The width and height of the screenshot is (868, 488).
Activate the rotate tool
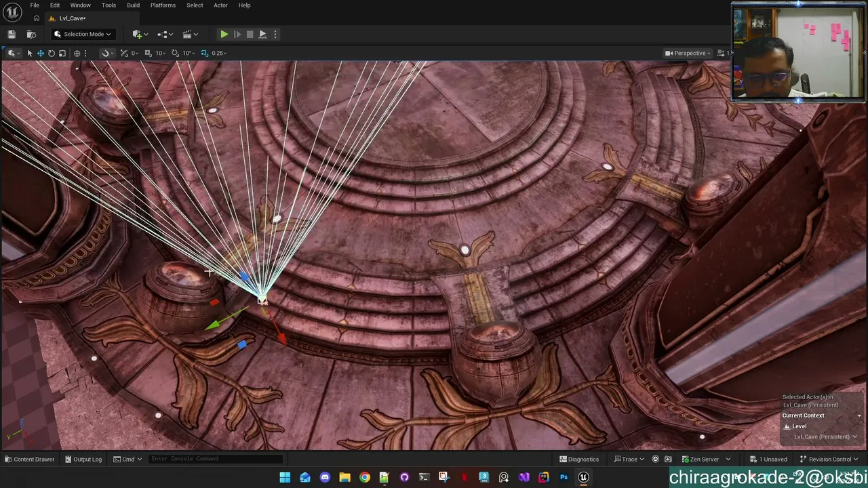51,53
